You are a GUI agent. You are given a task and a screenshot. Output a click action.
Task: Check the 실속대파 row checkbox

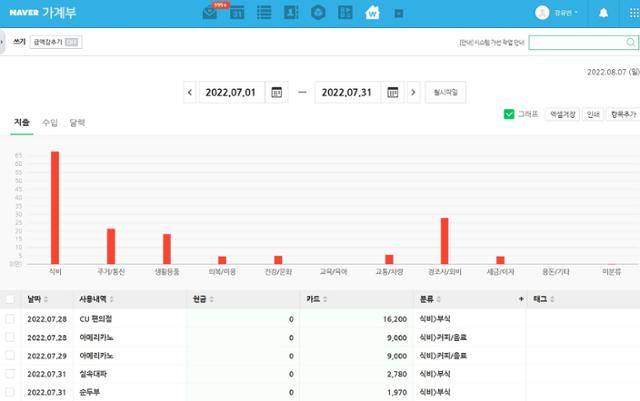tap(10, 374)
